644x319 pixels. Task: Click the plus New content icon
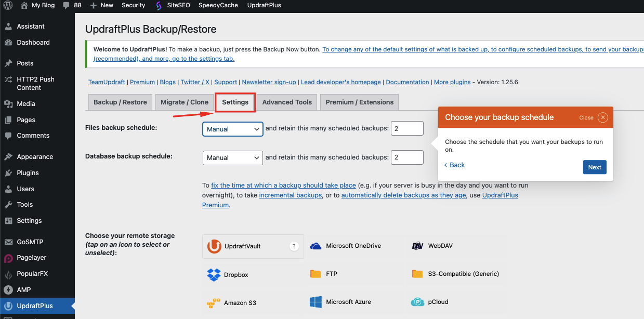tap(93, 5)
